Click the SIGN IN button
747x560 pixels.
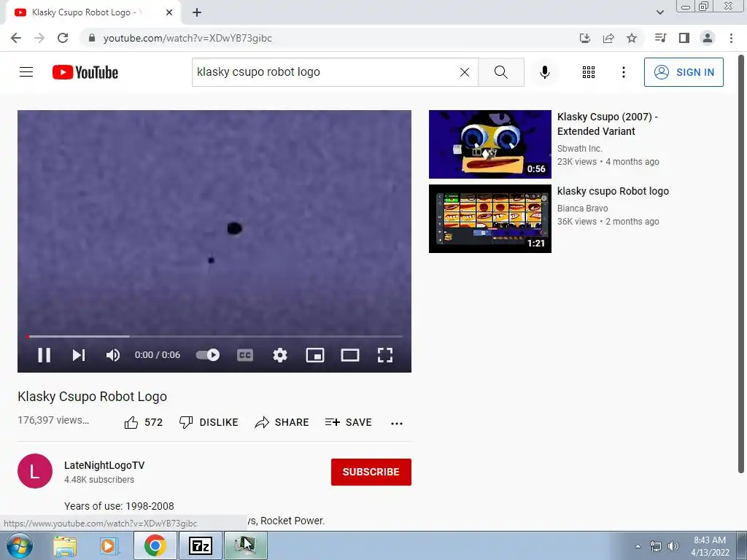point(684,72)
